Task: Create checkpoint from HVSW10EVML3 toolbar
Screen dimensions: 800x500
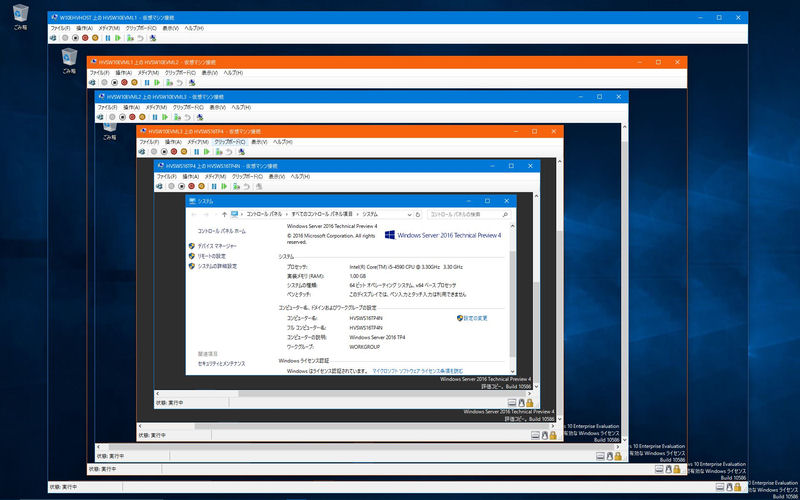Action: [x=178, y=117]
